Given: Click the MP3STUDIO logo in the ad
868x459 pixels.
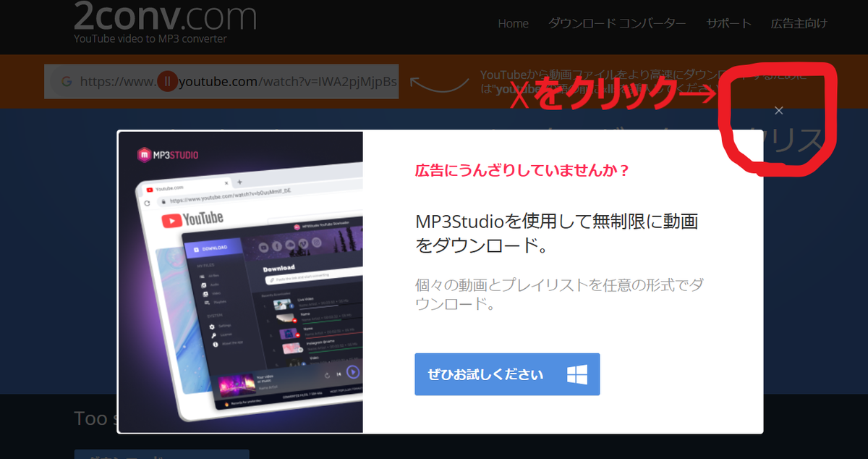Looking at the screenshot, I should point(168,154).
